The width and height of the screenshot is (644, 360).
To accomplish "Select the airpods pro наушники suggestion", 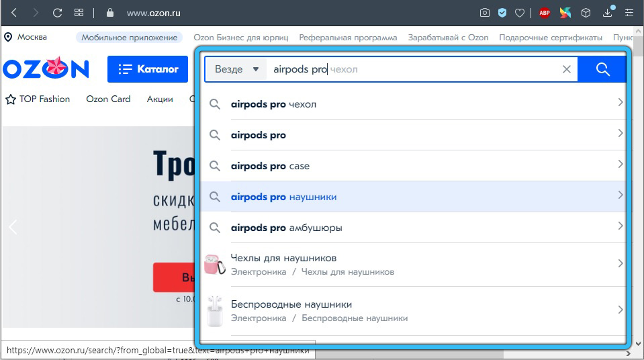I will coord(283,197).
